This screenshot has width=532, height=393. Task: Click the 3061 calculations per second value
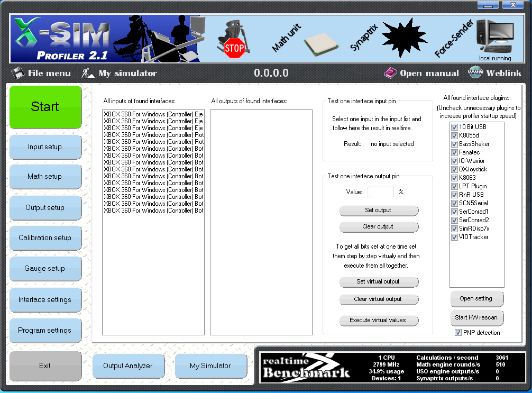[502, 358]
